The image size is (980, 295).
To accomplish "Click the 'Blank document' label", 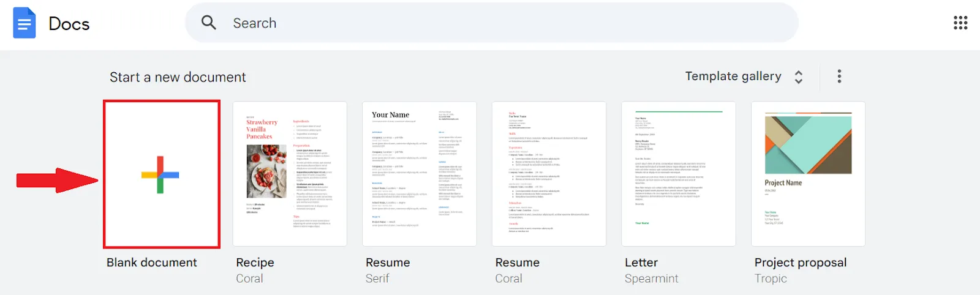I will (x=152, y=262).
